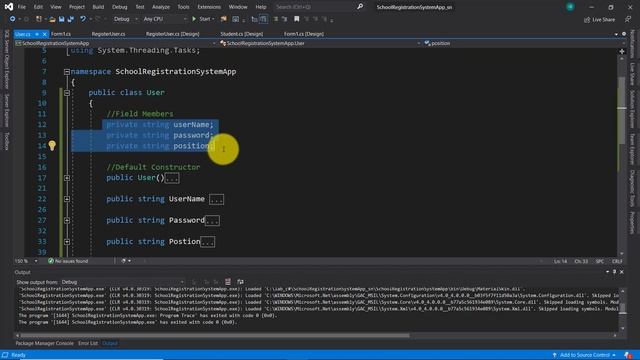Click the Open File folder icon
This screenshot has height=360, width=640.
(x=52, y=19)
